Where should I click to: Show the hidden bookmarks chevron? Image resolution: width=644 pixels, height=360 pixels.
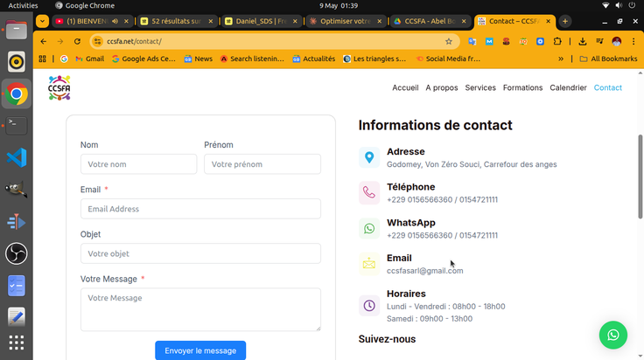coord(561,59)
